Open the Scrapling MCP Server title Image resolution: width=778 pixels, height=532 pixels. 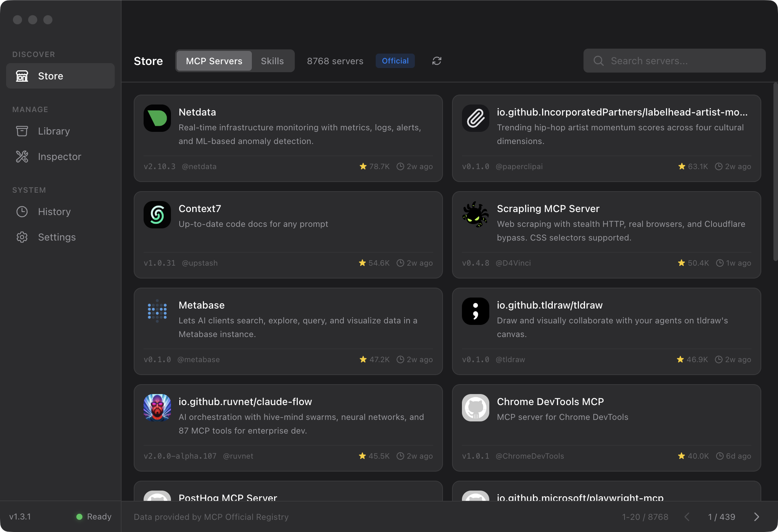(x=548, y=209)
